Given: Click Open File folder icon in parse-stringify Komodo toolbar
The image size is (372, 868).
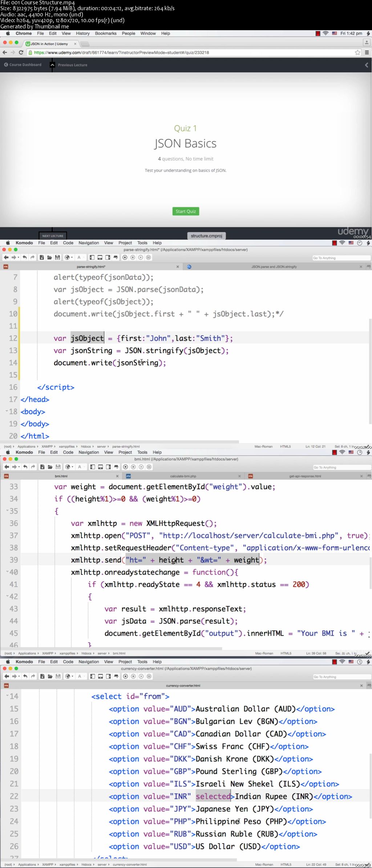Looking at the screenshot, I should pyautogui.click(x=49, y=257).
